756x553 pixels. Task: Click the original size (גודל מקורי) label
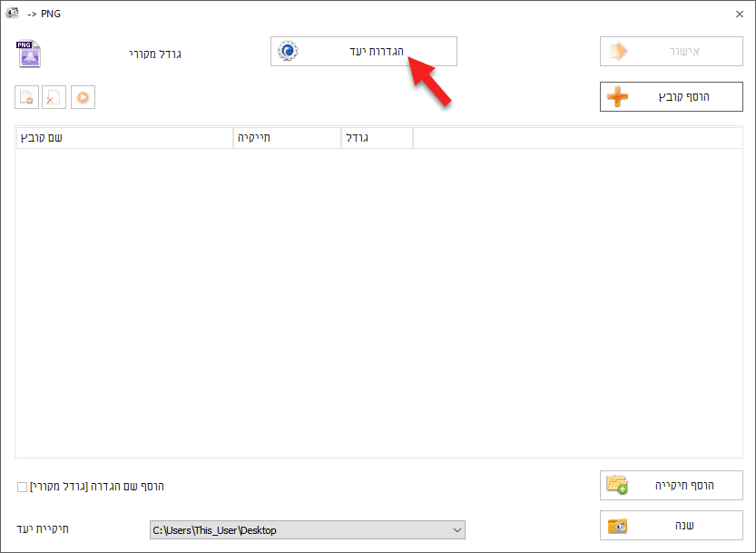coord(155,54)
